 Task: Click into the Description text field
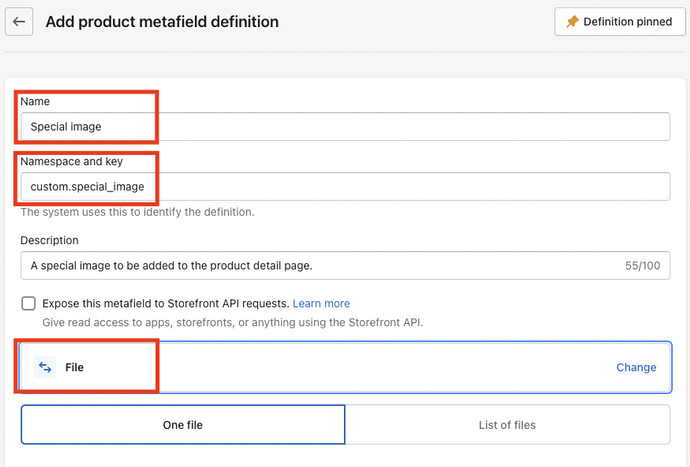click(x=320, y=265)
